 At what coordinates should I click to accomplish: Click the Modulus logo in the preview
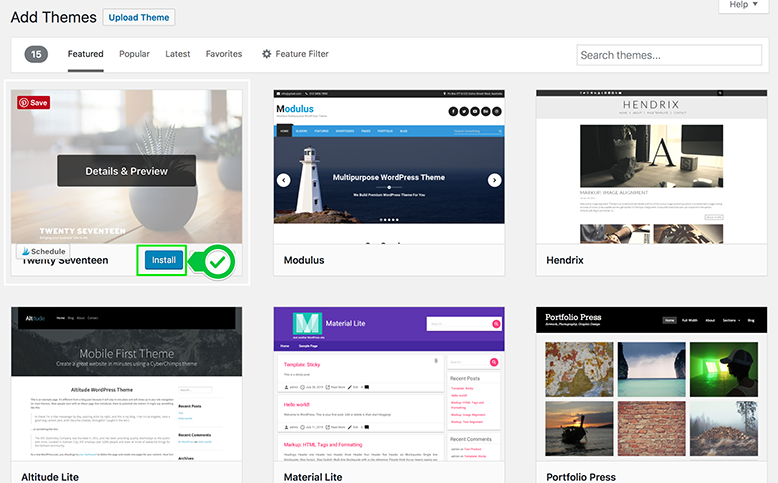pyautogui.click(x=295, y=109)
